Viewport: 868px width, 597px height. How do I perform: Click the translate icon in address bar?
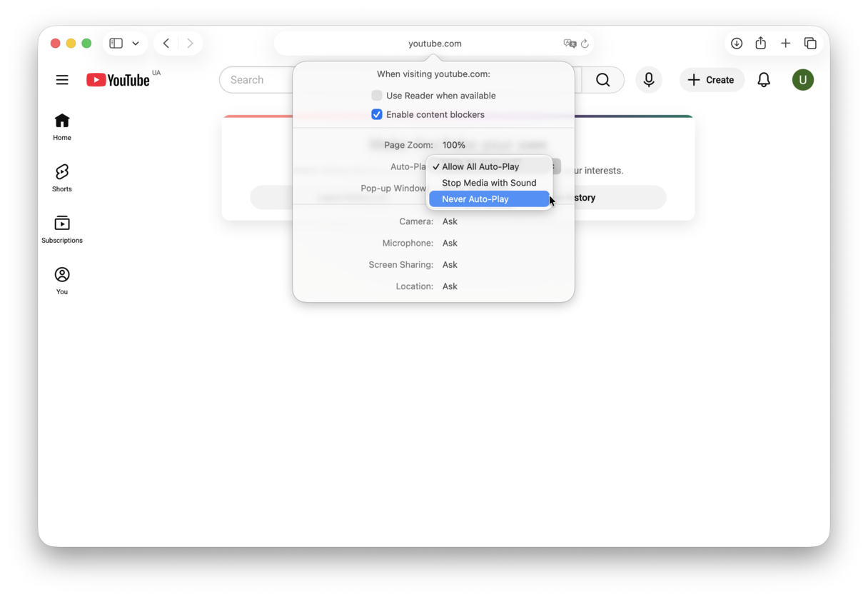tap(570, 44)
